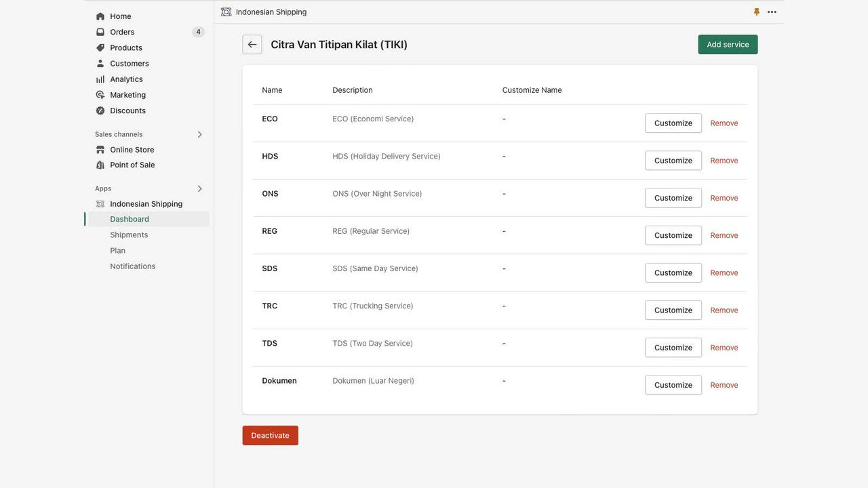Click the Indonesian Shipping sidebar app icon
868x488 pixels.
(100, 204)
